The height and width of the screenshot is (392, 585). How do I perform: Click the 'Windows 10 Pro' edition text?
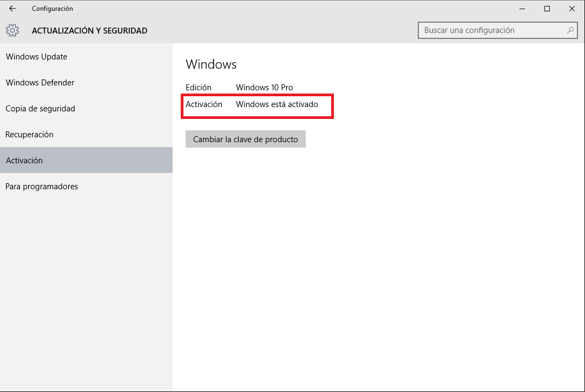tap(264, 88)
